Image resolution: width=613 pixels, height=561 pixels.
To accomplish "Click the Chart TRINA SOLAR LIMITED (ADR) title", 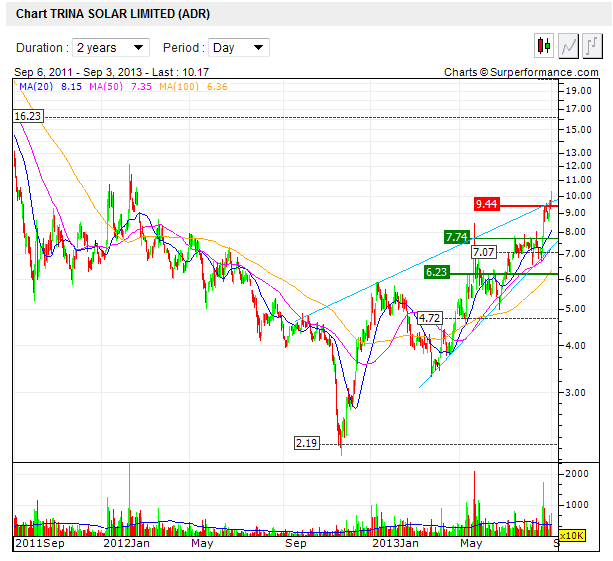I will point(113,14).
